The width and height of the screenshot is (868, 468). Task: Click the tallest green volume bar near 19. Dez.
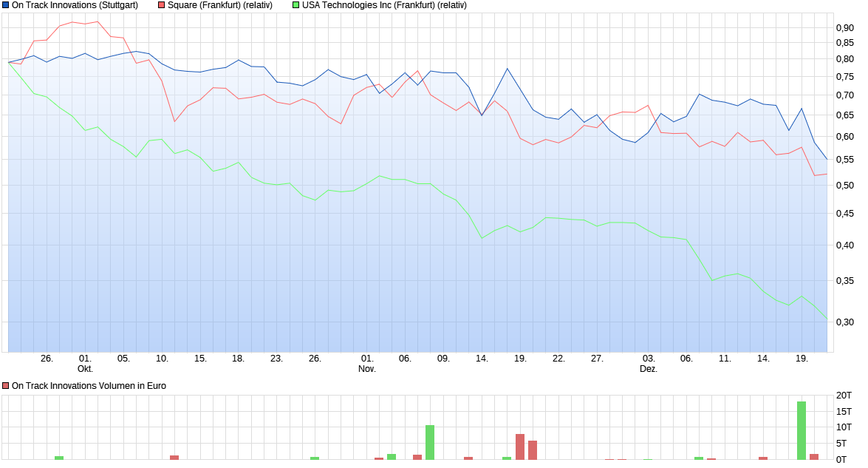pyautogui.click(x=801, y=430)
